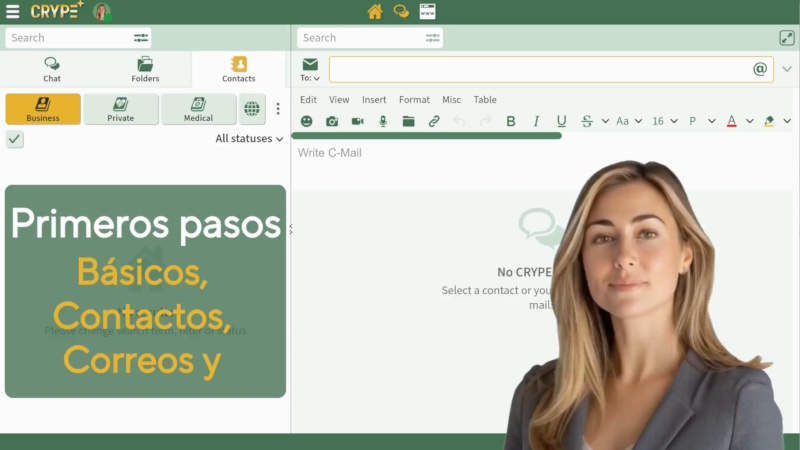Pick the text color red A
This screenshot has width=800, height=450.
coord(731,121)
